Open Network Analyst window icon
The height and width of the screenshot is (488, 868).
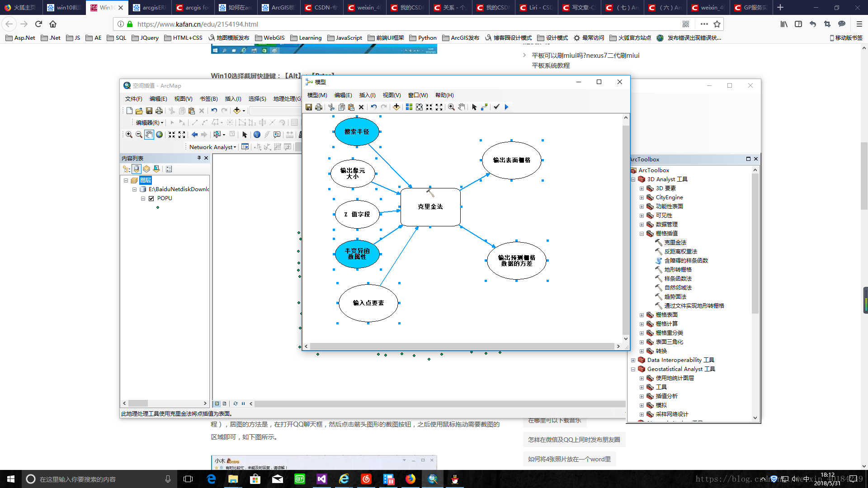point(245,147)
